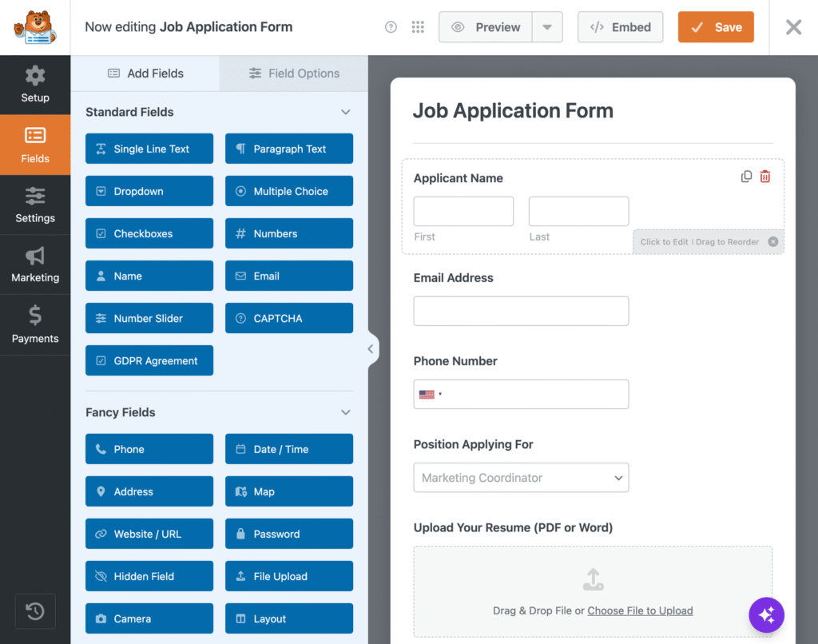
Task: Open the revision history clock icon
Action: [x=35, y=611]
